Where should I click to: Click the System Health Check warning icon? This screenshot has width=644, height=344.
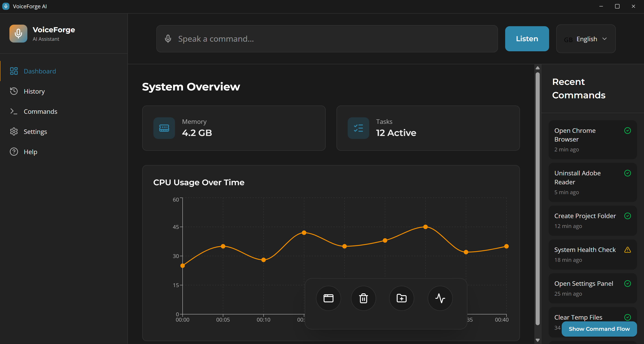coord(627,250)
